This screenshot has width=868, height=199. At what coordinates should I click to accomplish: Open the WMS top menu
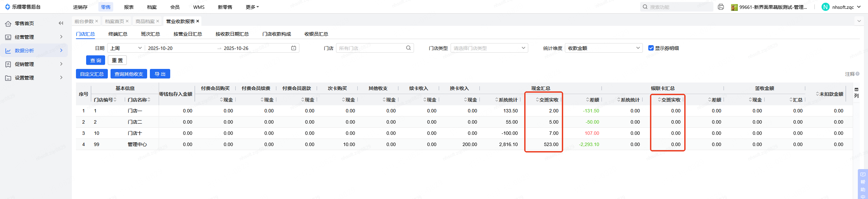[199, 7]
